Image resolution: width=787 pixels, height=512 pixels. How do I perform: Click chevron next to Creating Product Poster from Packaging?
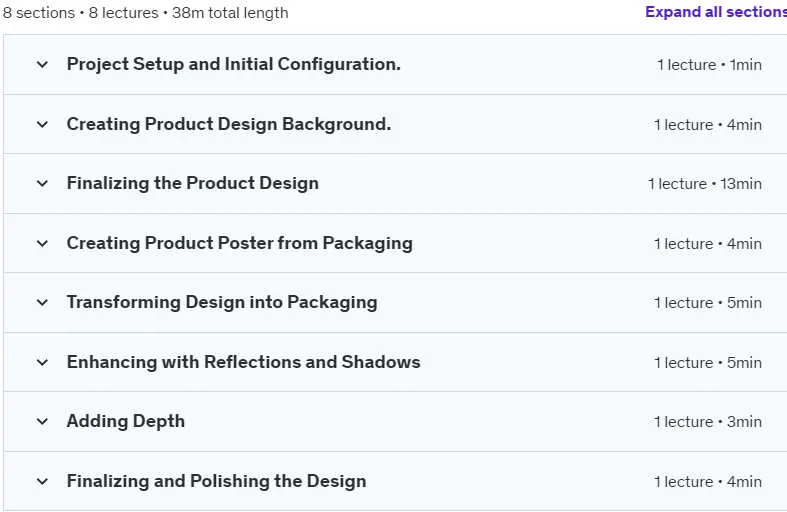click(43, 243)
